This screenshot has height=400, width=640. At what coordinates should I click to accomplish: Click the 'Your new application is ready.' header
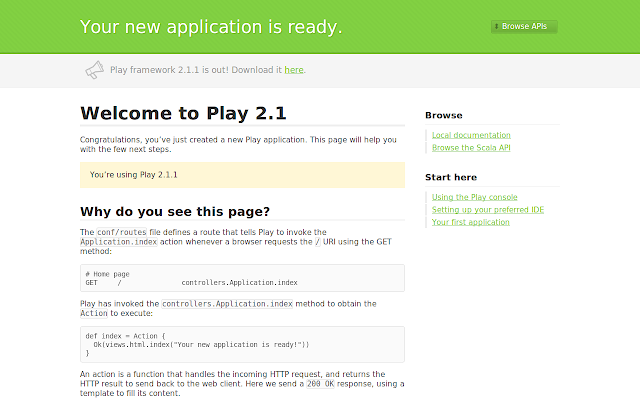(211, 27)
